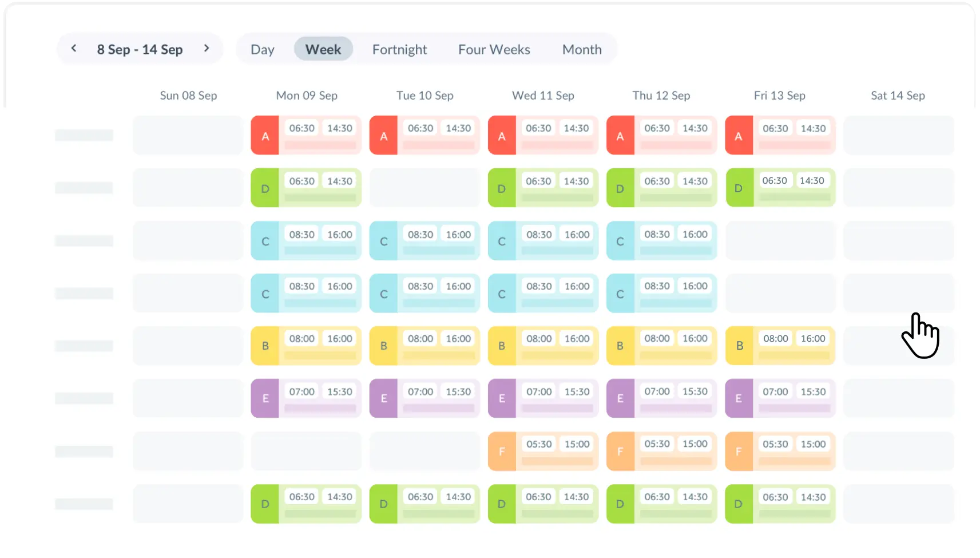Click empty Tue 10 Sep cell in second row

click(424, 188)
